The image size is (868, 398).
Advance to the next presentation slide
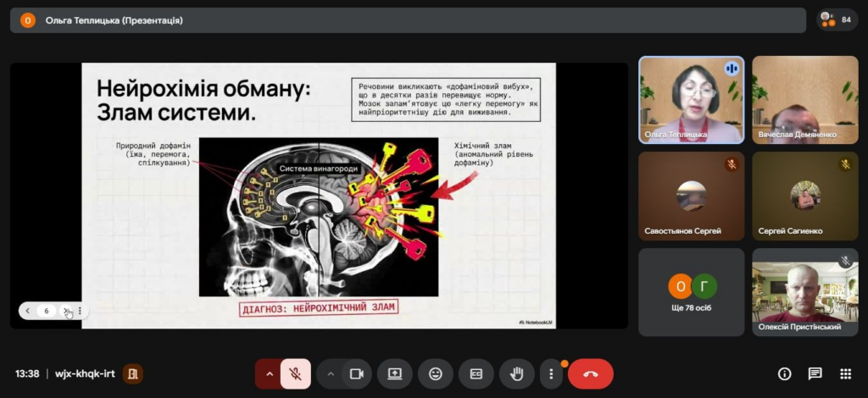click(x=66, y=311)
